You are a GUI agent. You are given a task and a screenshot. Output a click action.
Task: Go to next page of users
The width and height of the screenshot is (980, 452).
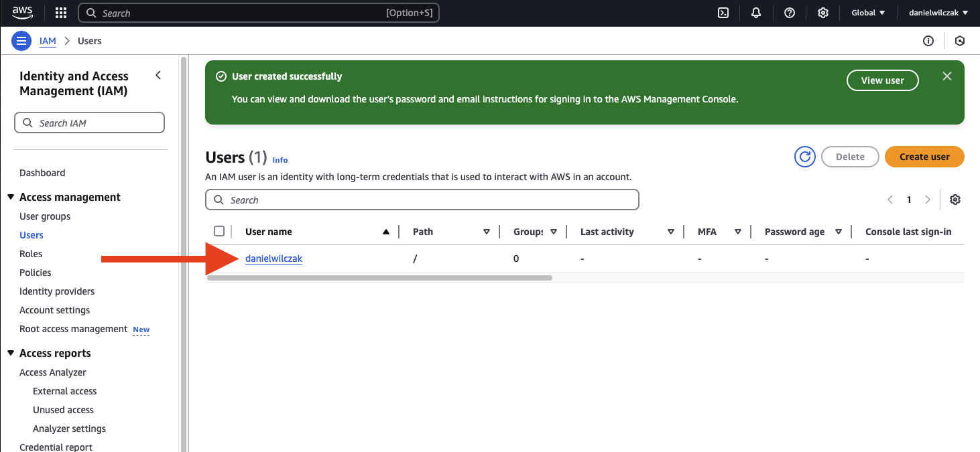point(928,200)
